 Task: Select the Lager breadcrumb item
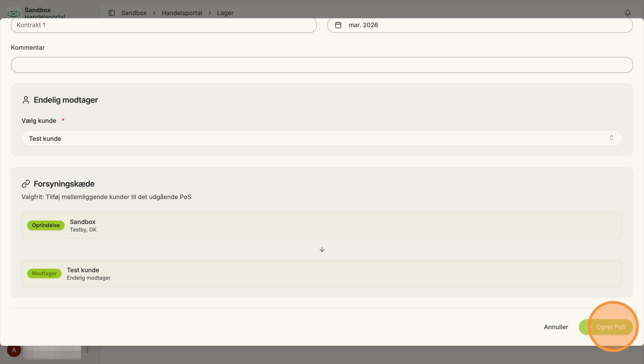[x=225, y=13]
